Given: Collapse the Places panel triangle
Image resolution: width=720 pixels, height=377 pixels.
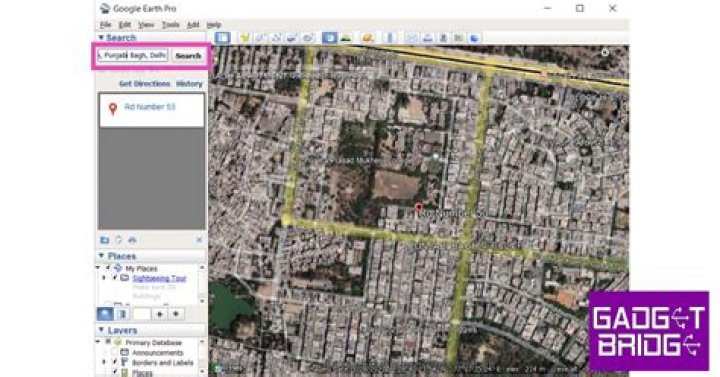Looking at the screenshot, I should [101, 255].
